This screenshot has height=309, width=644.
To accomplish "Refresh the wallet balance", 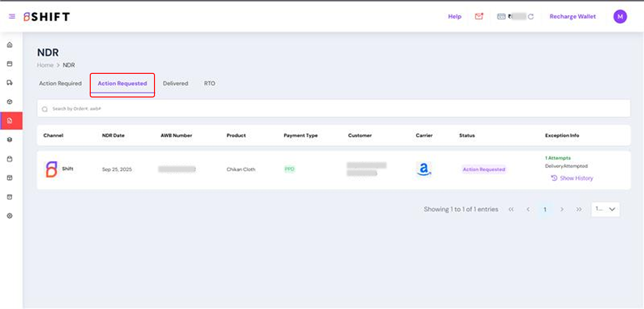I will pos(531,17).
